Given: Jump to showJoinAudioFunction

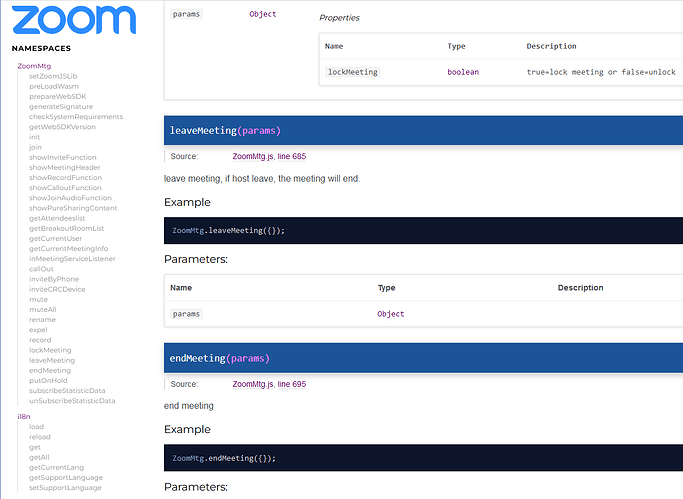Looking at the screenshot, I should [x=70, y=198].
